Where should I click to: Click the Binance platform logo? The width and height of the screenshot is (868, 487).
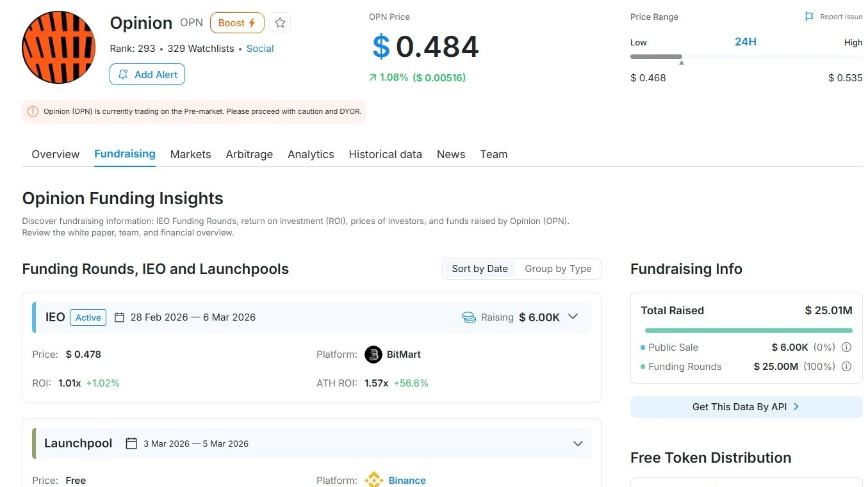[x=373, y=480]
